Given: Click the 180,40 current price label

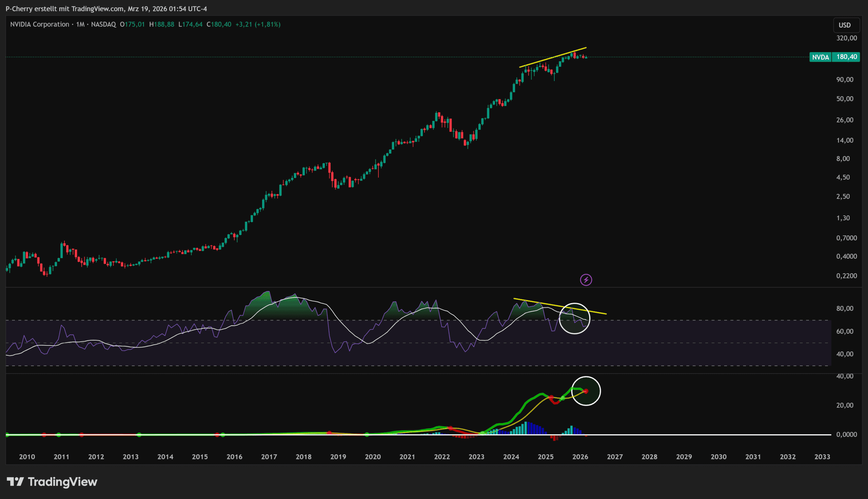Looking at the screenshot, I should click(846, 57).
